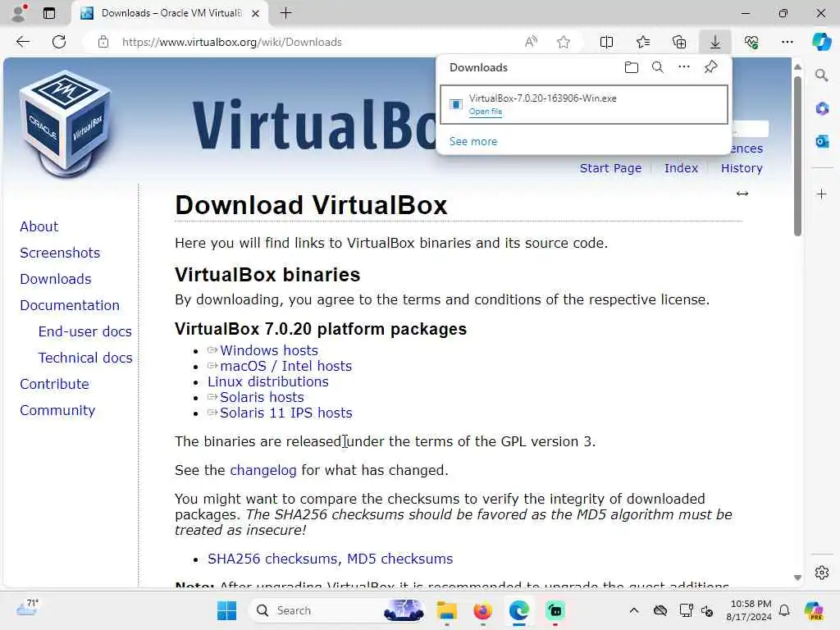The image size is (840, 630).
Task: Go to the Index link
Action: (x=681, y=168)
